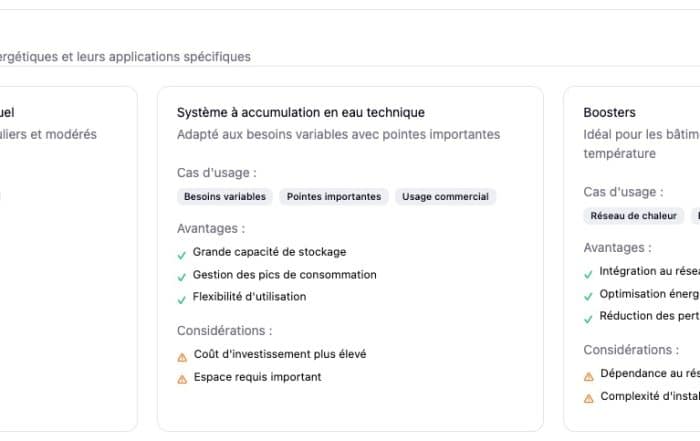The image size is (700, 441).
Task: Select the Pointes importantes tag
Action: click(x=334, y=197)
